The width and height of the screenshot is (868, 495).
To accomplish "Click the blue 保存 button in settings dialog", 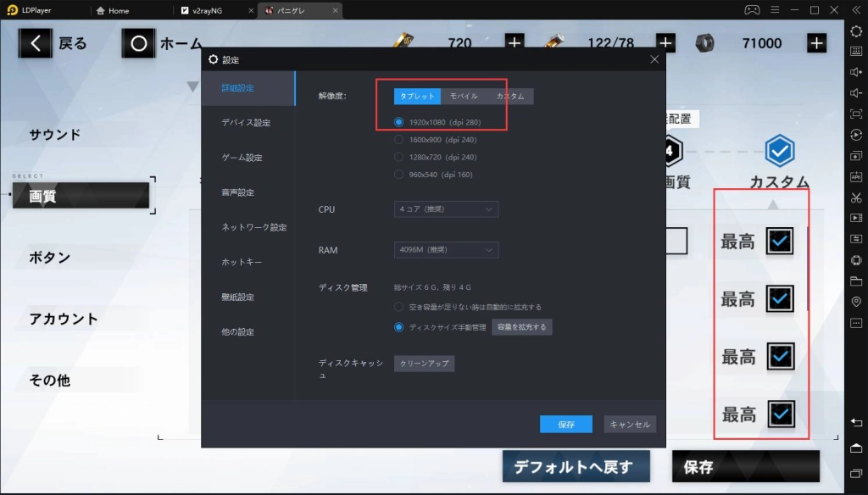I will coord(565,424).
